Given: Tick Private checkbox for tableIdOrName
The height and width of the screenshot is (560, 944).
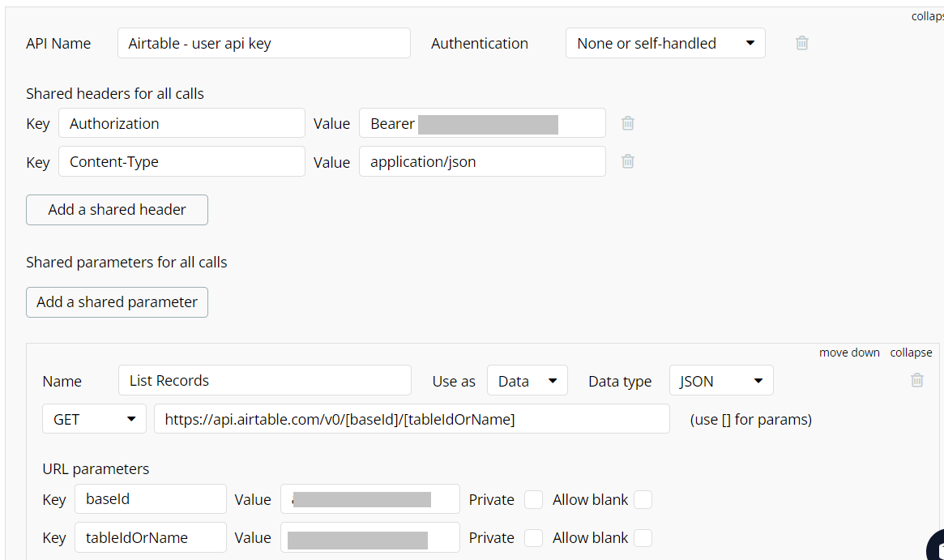Looking at the screenshot, I should 533,538.
